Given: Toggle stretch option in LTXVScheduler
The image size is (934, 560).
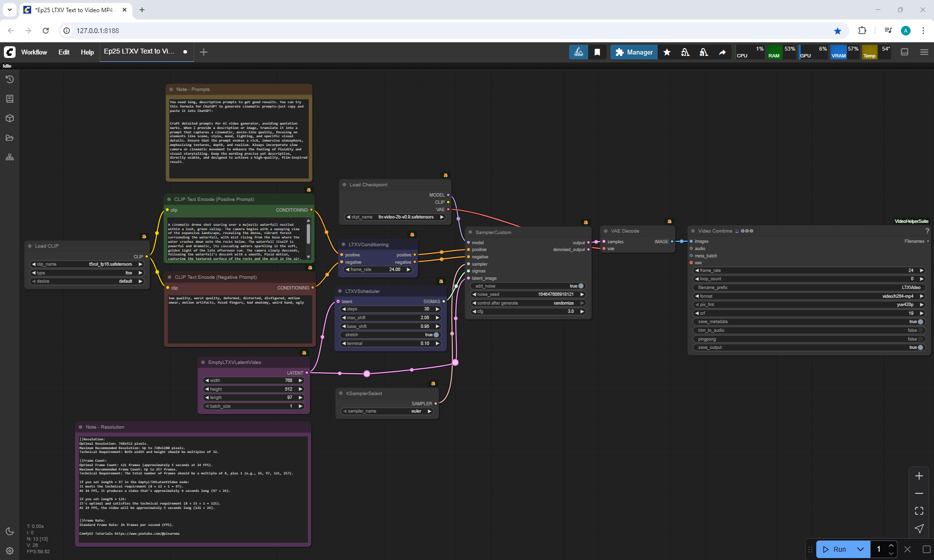Looking at the screenshot, I should 436,335.
